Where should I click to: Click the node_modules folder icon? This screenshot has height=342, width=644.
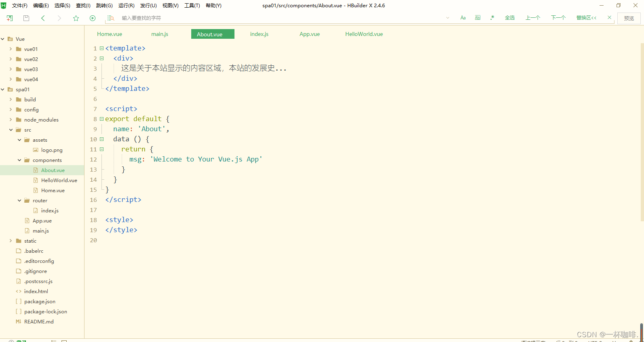tap(19, 120)
